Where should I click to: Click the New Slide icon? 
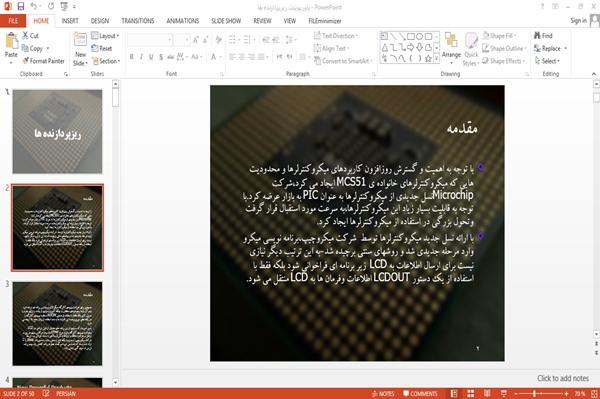[80, 40]
